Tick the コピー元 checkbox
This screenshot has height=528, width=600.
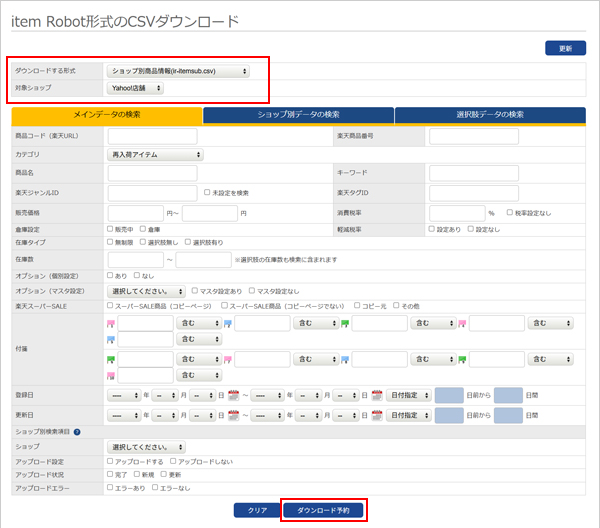coord(357,305)
